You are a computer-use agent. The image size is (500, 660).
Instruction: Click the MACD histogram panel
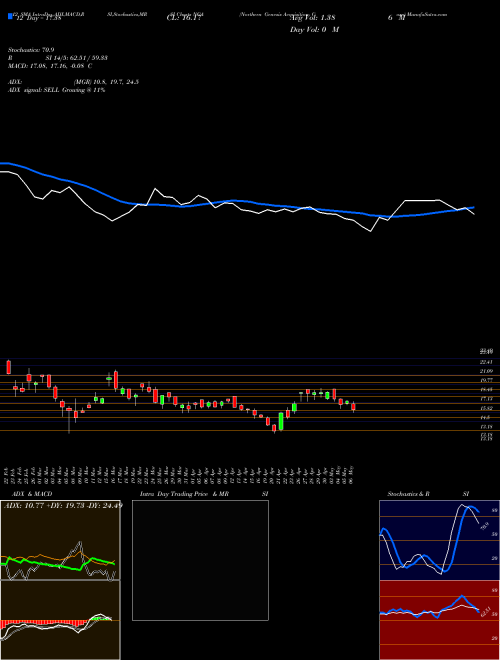[60, 620]
